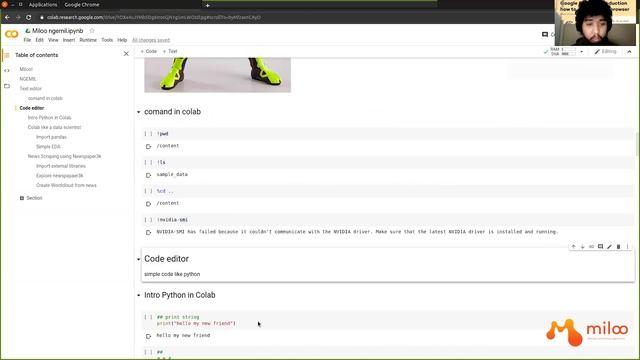Open the View menu
The height and width of the screenshot is (360, 640).
53,40
